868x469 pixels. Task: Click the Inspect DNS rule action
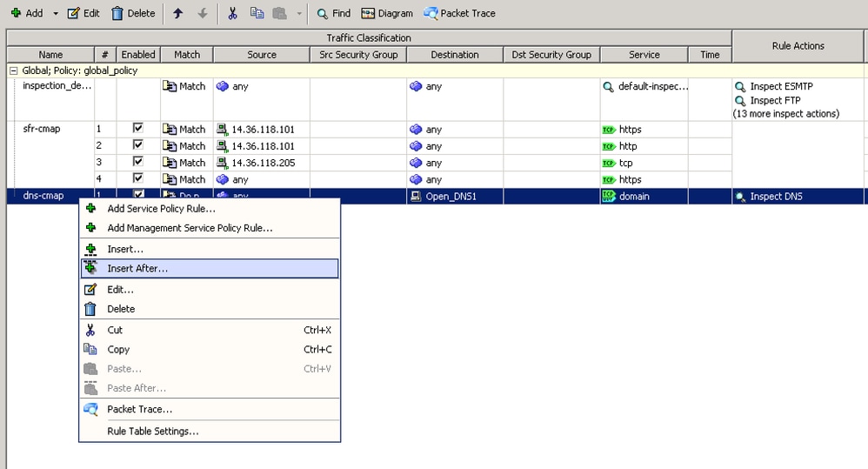pyautogui.click(x=769, y=197)
